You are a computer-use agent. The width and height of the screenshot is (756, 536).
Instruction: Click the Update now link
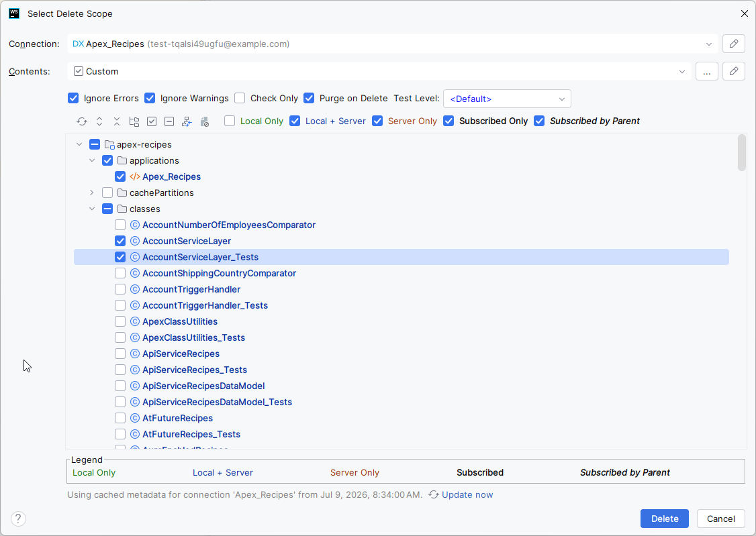pos(467,494)
